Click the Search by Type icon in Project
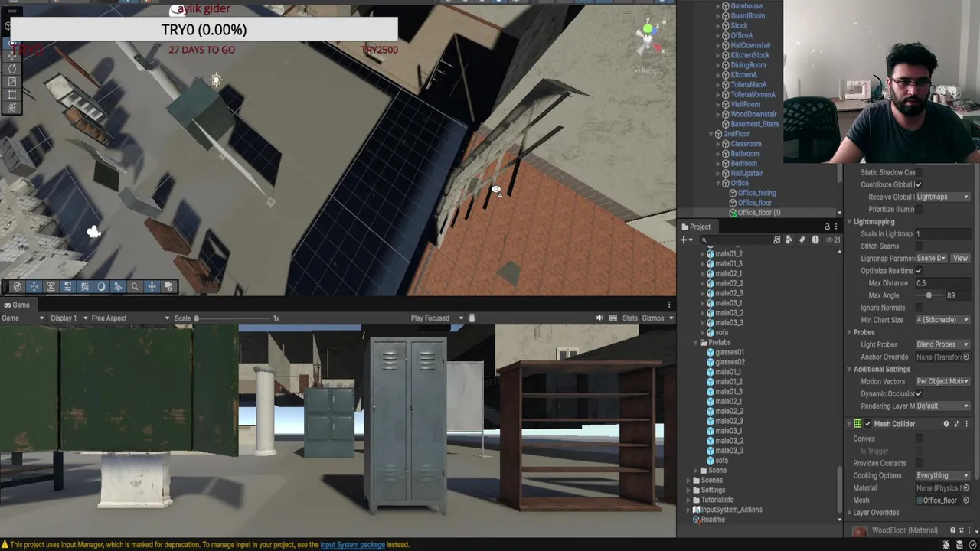Screen dimensions: 980x551 click(789, 240)
